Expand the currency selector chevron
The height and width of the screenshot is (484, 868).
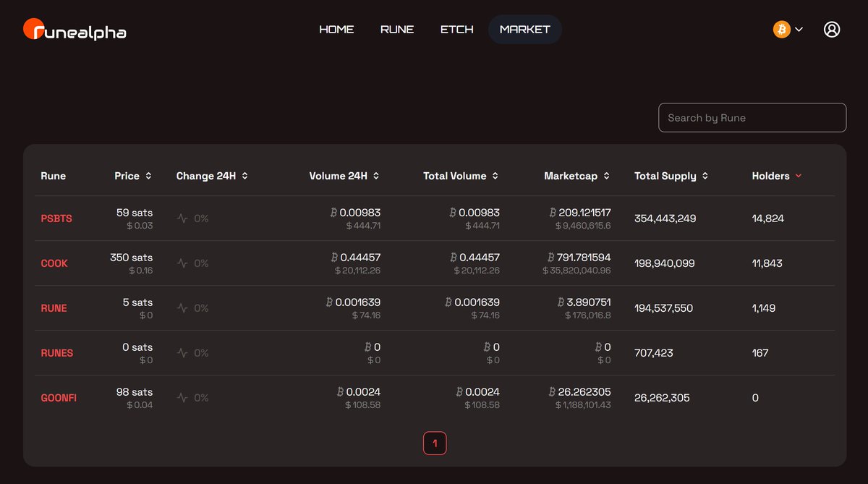799,30
